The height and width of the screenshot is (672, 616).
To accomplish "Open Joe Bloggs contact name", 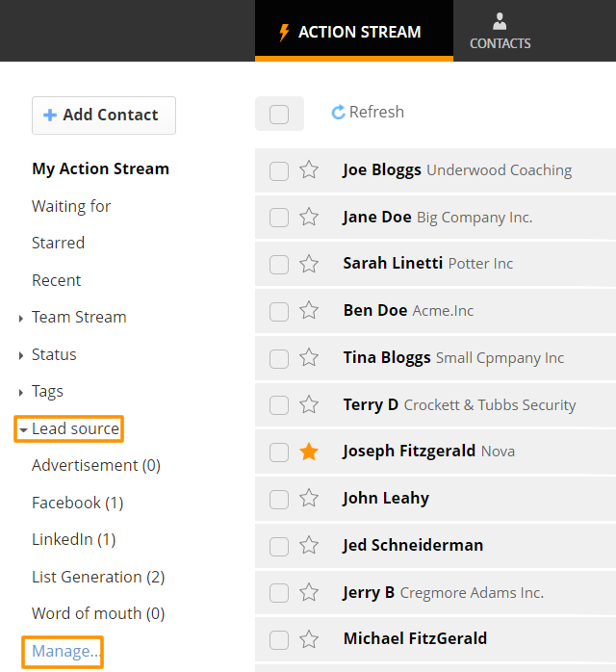I will tap(382, 170).
